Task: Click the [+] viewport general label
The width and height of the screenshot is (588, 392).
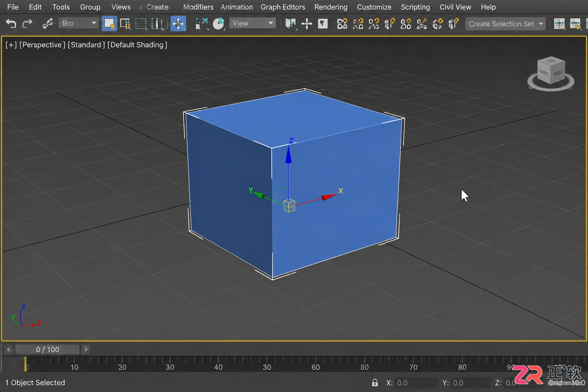Action: pos(11,45)
